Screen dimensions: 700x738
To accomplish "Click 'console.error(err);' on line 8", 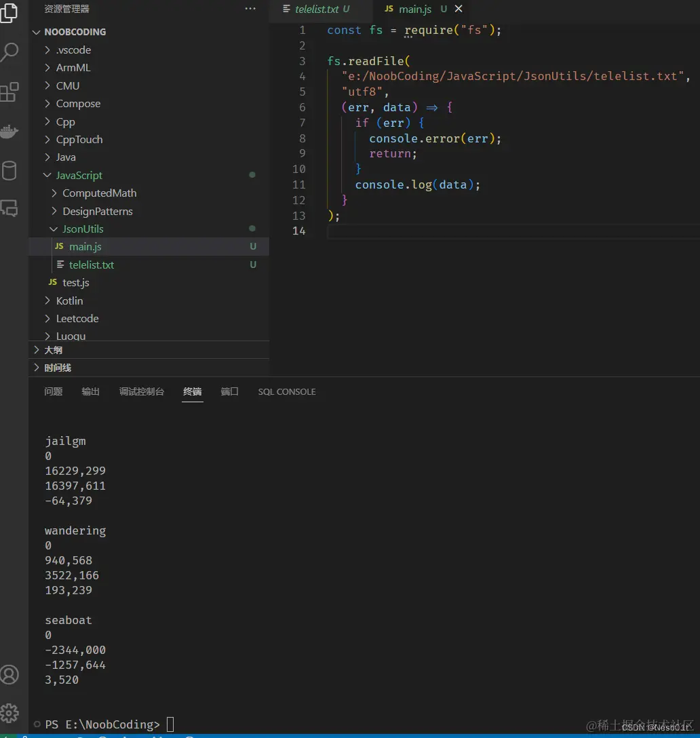I will click(435, 138).
